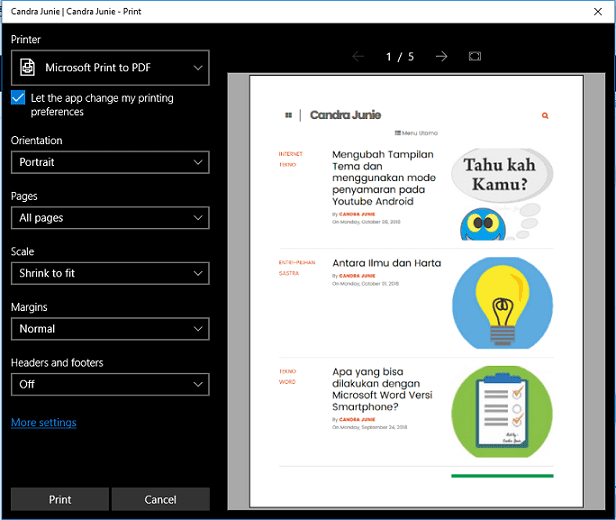This screenshot has height=520, width=616.
Task: Open the More settings link
Action: (44, 423)
